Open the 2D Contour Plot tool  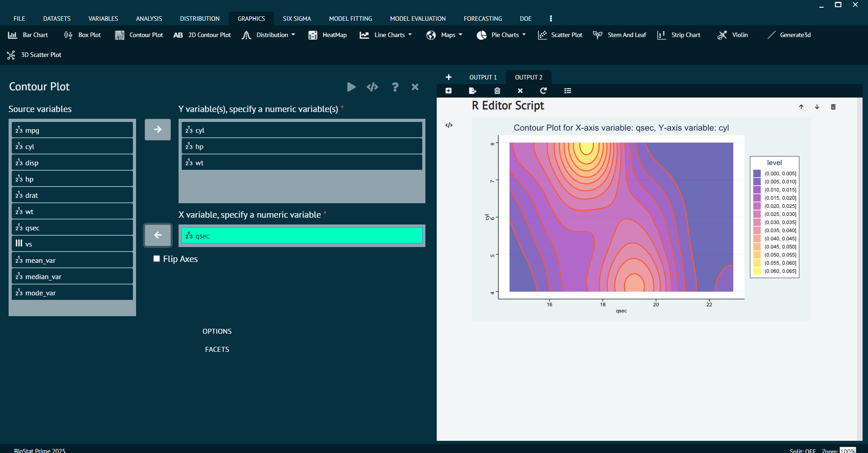pos(202,35)
